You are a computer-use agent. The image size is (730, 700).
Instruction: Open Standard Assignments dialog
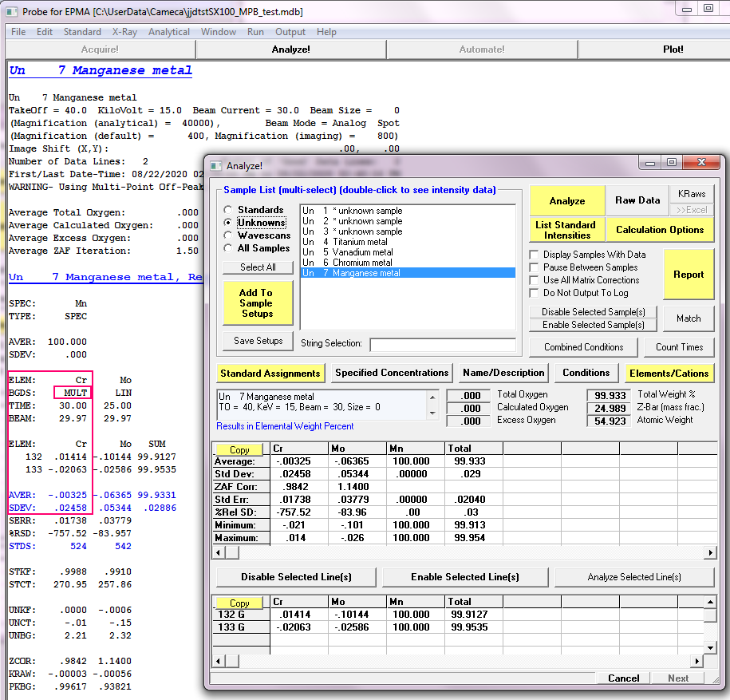tap(270, 373)
